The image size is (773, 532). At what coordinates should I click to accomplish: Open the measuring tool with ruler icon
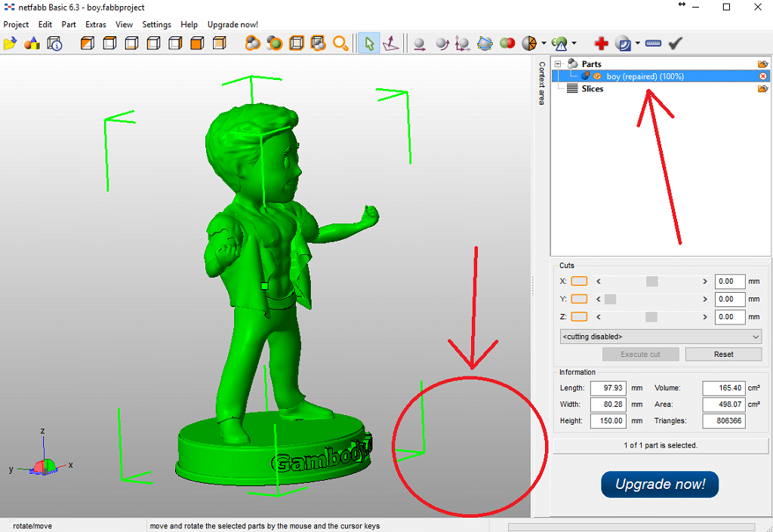[652, 43]
